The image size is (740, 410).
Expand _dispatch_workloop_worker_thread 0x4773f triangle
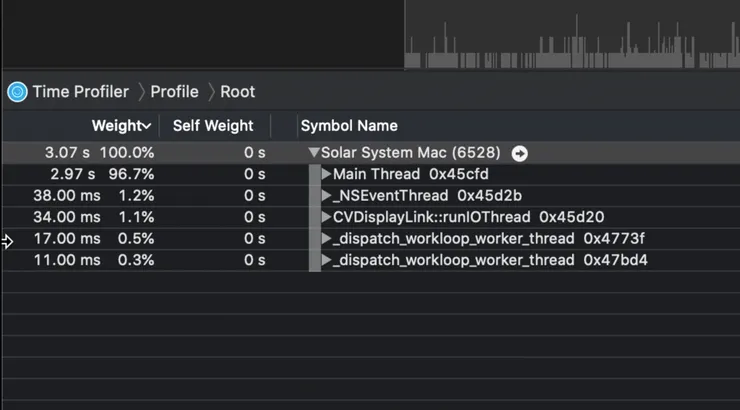326,239
